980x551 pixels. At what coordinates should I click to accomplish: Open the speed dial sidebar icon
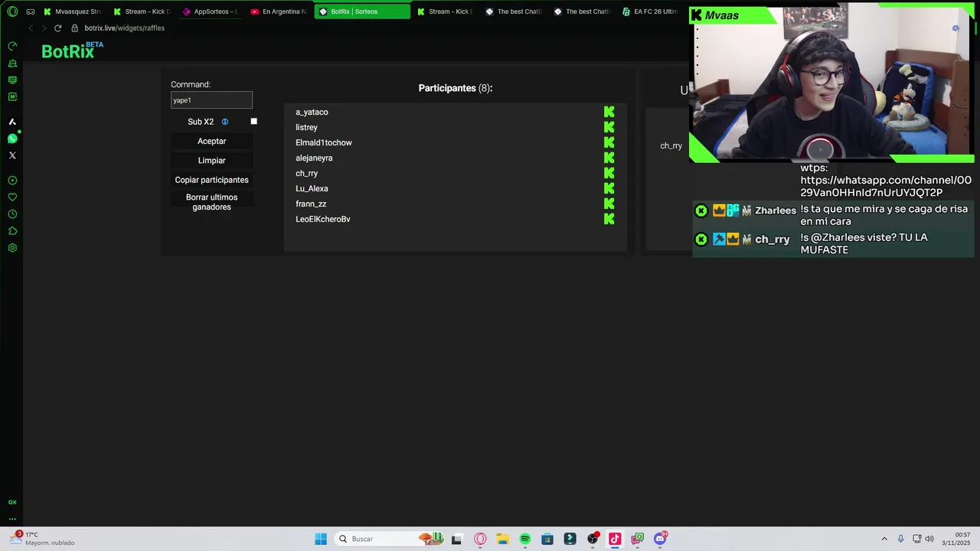12,47
